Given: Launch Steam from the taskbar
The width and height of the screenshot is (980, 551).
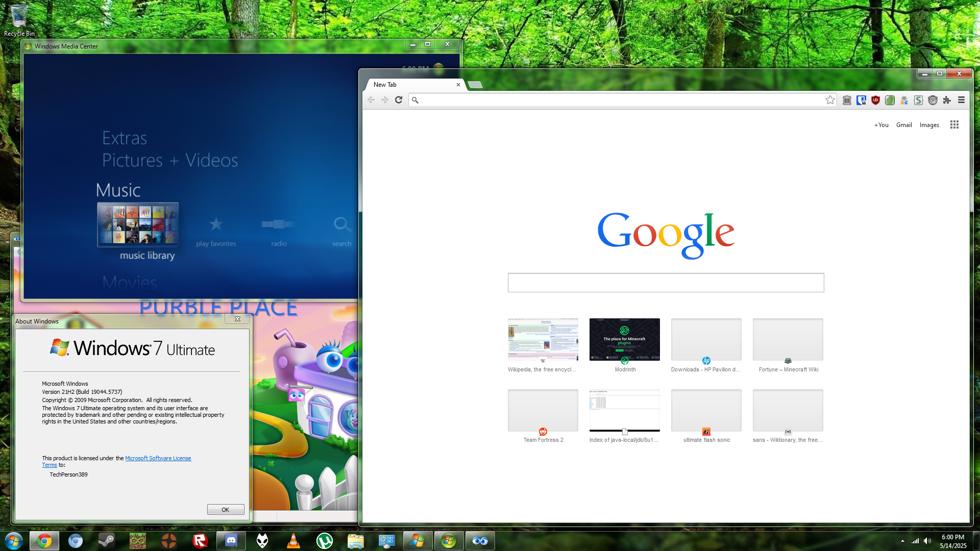Looking at the screenshot, I should tap(107, 541).
